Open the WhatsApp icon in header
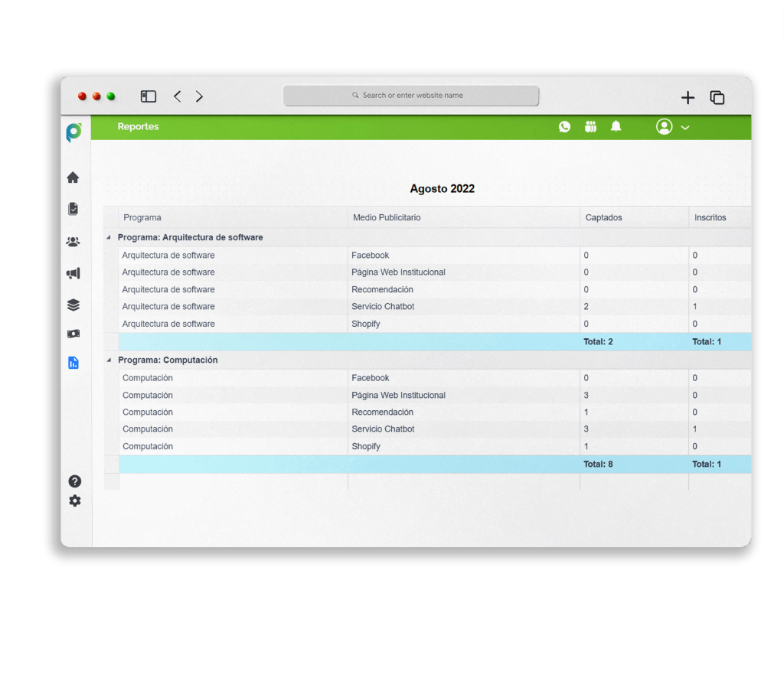 564,126
